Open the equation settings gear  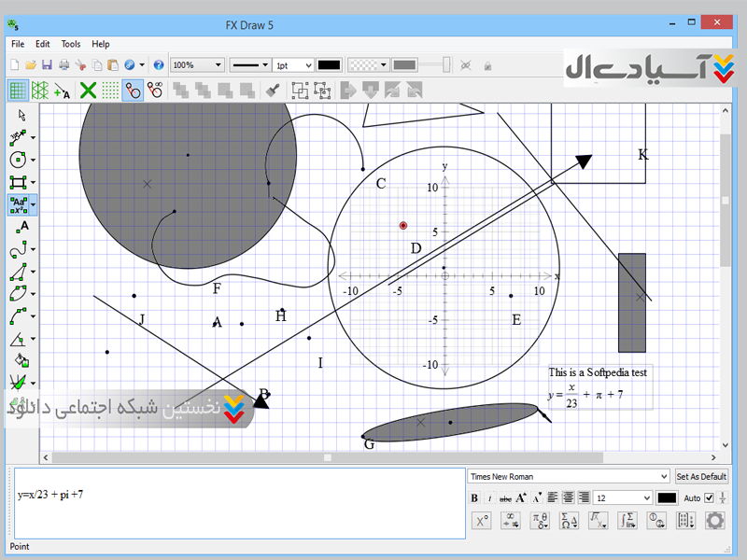click(714, 521)
